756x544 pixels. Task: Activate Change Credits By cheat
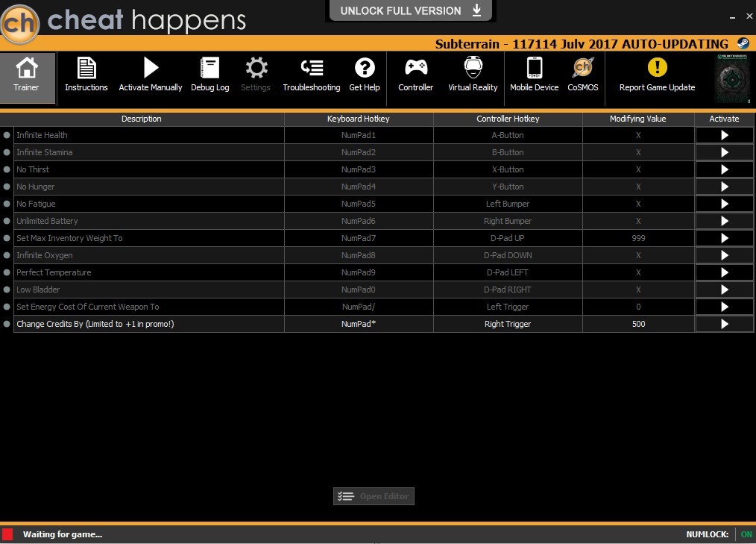coord(724,324)
